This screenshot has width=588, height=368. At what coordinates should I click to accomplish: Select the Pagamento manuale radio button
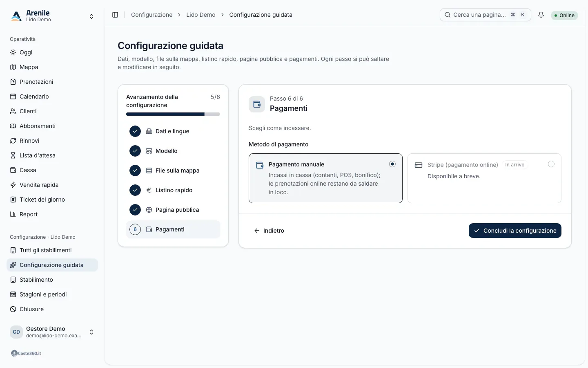point(392,164)
